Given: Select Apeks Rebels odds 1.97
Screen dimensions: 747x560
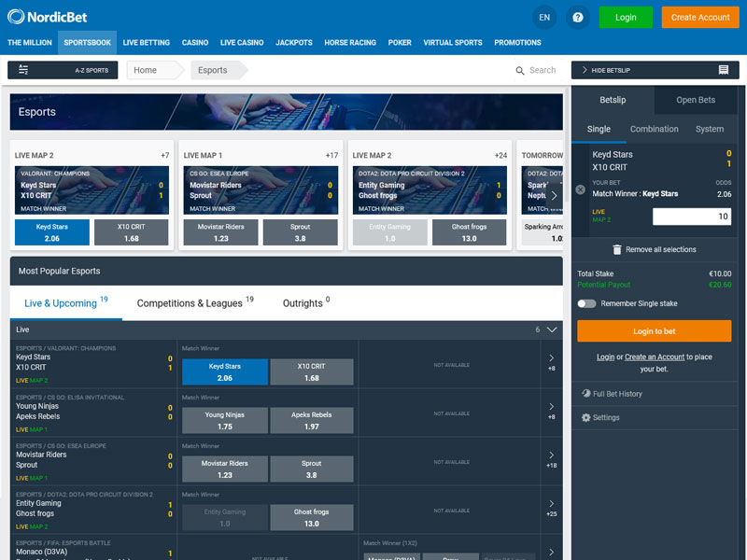Looking at the screenshot, I should click(312, 421).
